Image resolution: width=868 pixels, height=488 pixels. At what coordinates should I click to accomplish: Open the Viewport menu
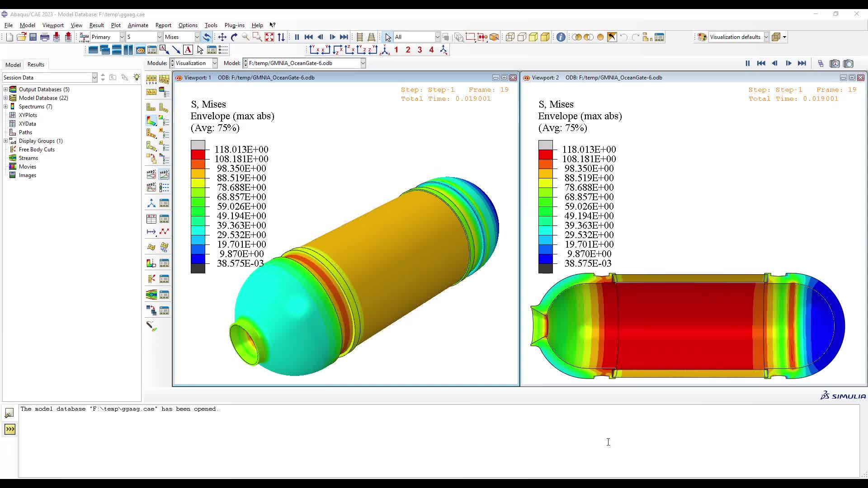click(x=53, y=25)
